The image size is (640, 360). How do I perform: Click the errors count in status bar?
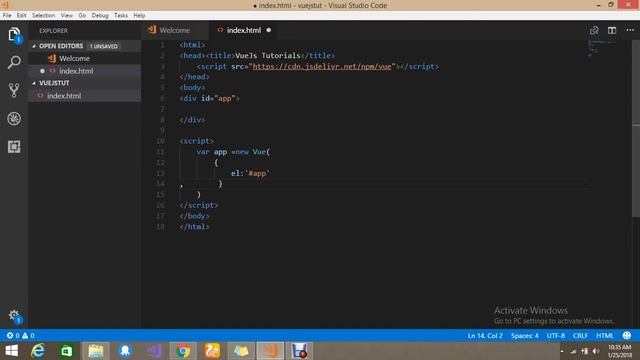coord(13,336)
